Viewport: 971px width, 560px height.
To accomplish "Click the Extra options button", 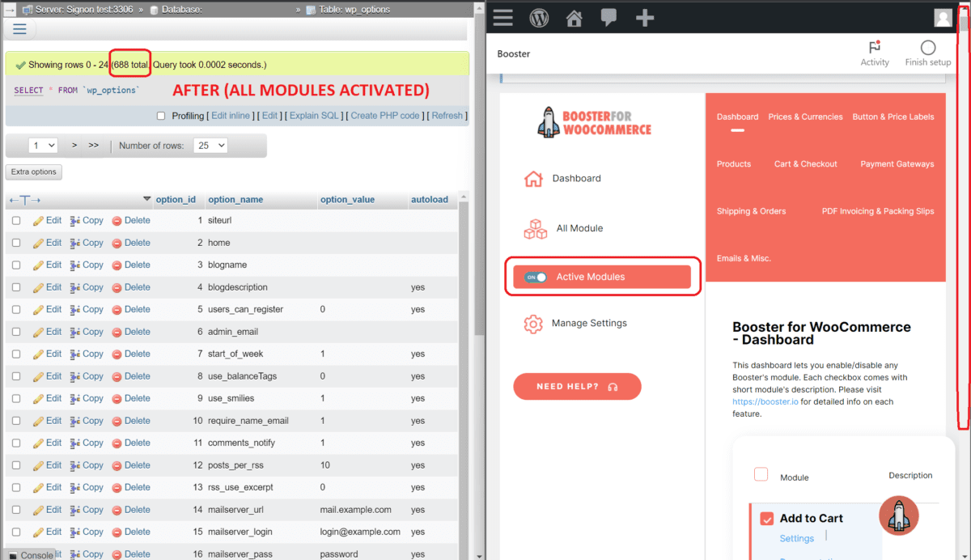I will (33, 172).
